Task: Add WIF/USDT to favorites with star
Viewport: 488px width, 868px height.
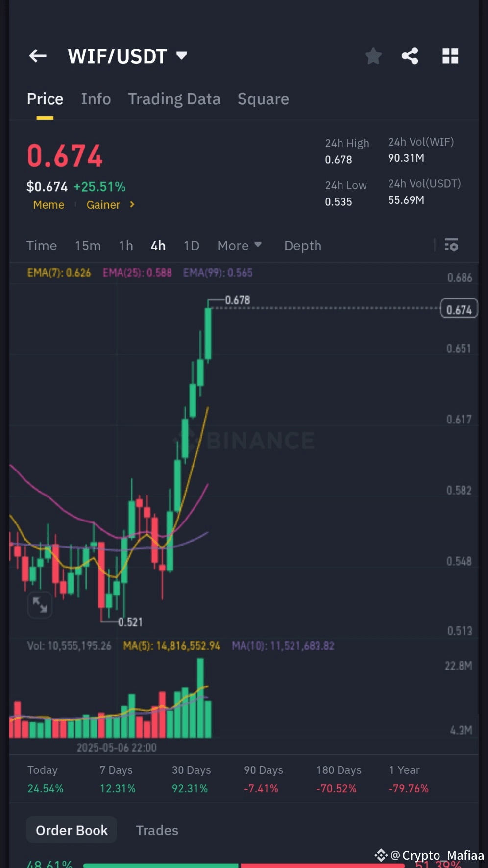Action: (373, 56)
